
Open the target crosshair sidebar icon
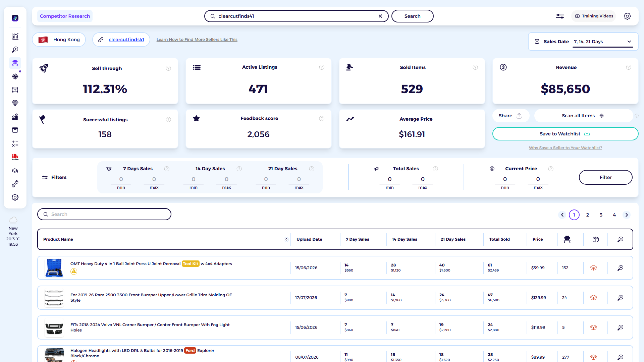point(15,76)
